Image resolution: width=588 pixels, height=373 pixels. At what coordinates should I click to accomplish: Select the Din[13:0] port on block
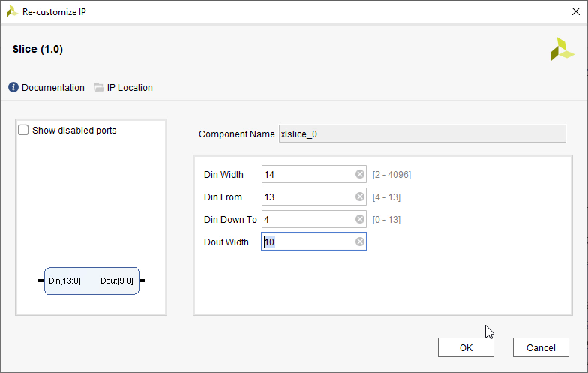[64, 281]
